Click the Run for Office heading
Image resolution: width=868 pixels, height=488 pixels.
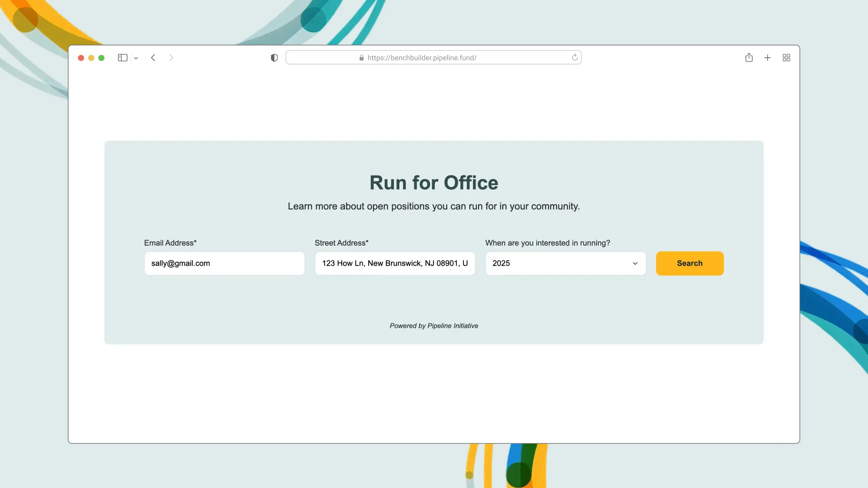click(434, 183)
